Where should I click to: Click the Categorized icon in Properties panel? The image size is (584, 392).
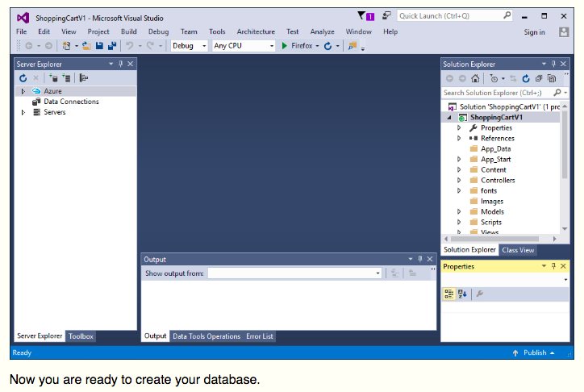click(x=449, y=294)
